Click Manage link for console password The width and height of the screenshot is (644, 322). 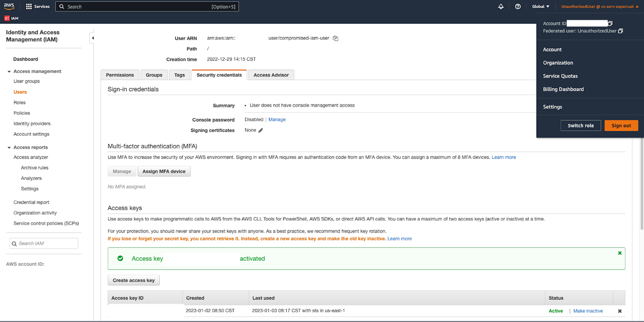pos(277,119)
